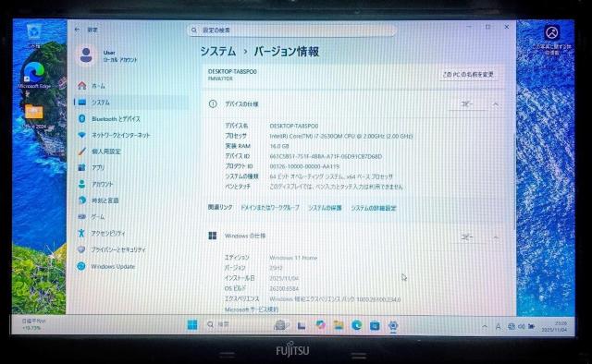The height and width of the screenshot is (364, 592).
Task: Show hidden system tray icons chevron
Action: click(x=485, y=326)
